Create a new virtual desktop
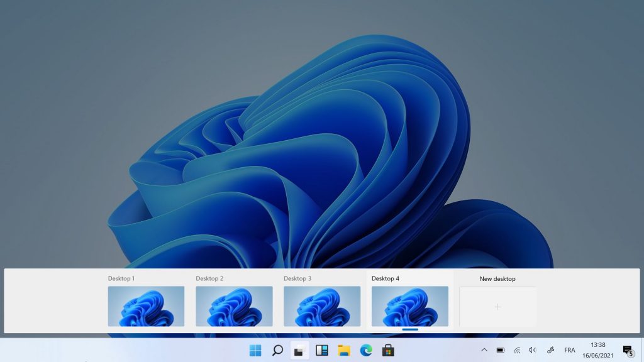 click(497, 306)
